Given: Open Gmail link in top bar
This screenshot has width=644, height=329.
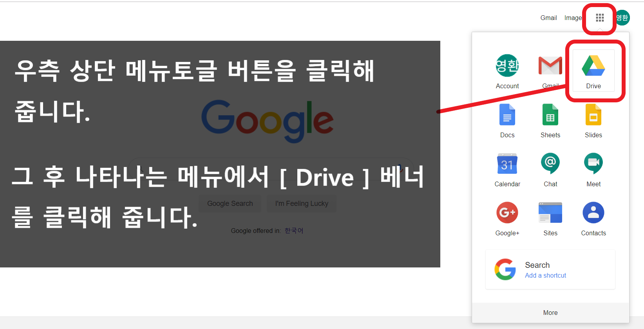Looking at the screenshot, I should tap(548, 18).
